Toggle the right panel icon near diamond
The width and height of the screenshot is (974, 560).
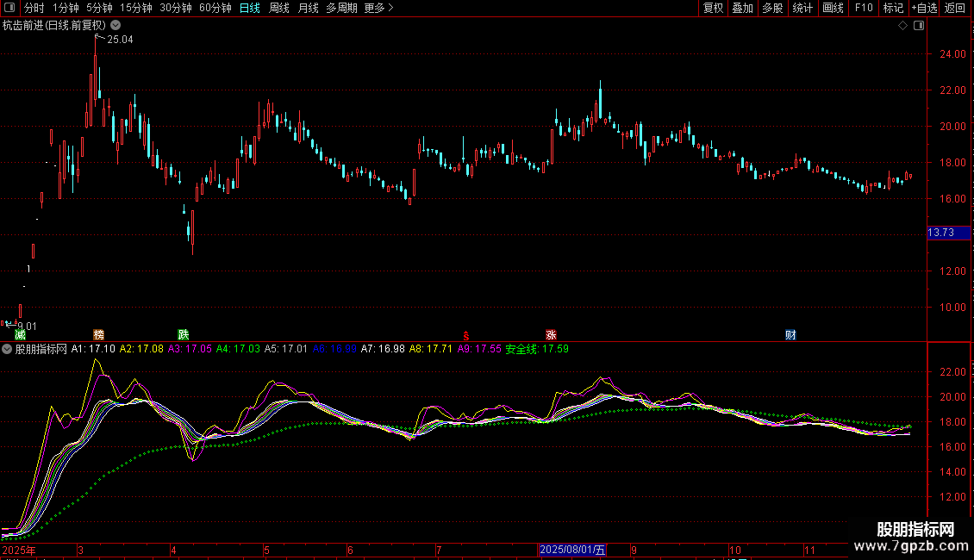[918, 26]
